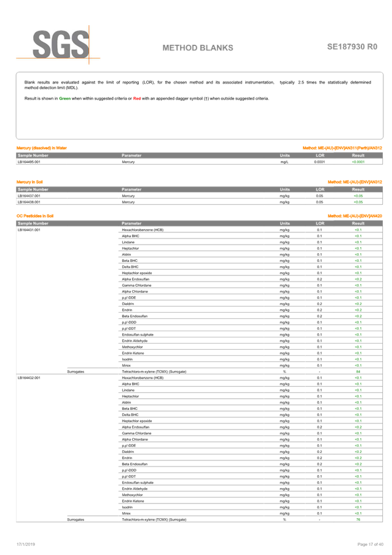Click the 'Page 17 of 40' footer
The image size is (392, 555).
tap(370, 545)
